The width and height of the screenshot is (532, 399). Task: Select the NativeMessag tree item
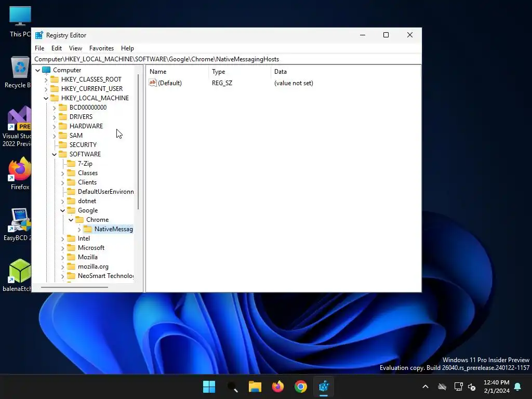pyautogui.click(x=113, y=229)
